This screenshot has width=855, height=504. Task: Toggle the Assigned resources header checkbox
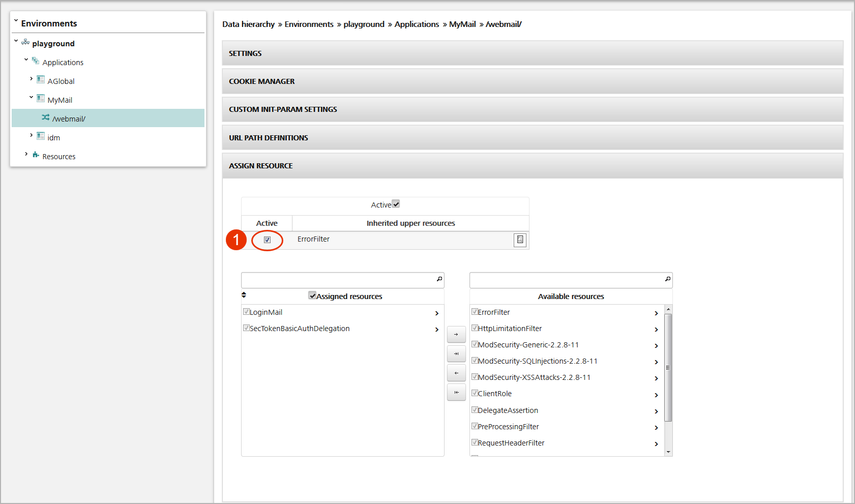tap(312, 295)
